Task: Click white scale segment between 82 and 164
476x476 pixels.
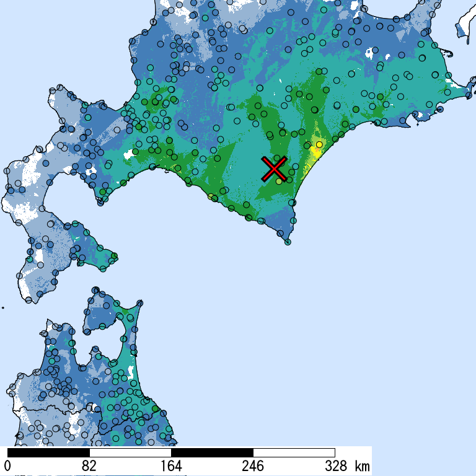Action: point(130,452)
